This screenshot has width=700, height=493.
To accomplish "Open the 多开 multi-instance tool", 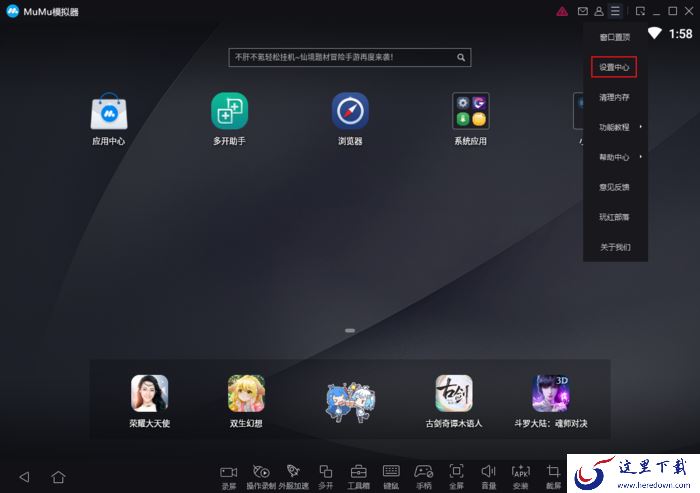I will point(325,477).
